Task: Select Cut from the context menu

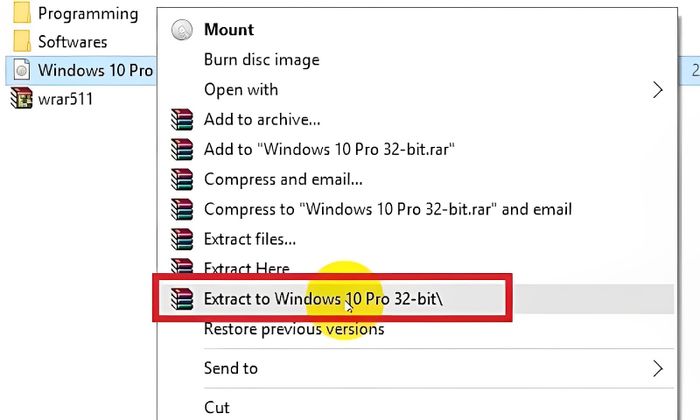Action: pos(217,408)
